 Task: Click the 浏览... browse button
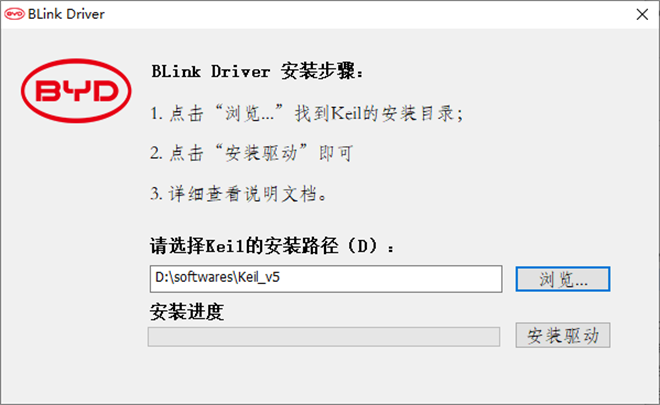(x=563, y=279)
